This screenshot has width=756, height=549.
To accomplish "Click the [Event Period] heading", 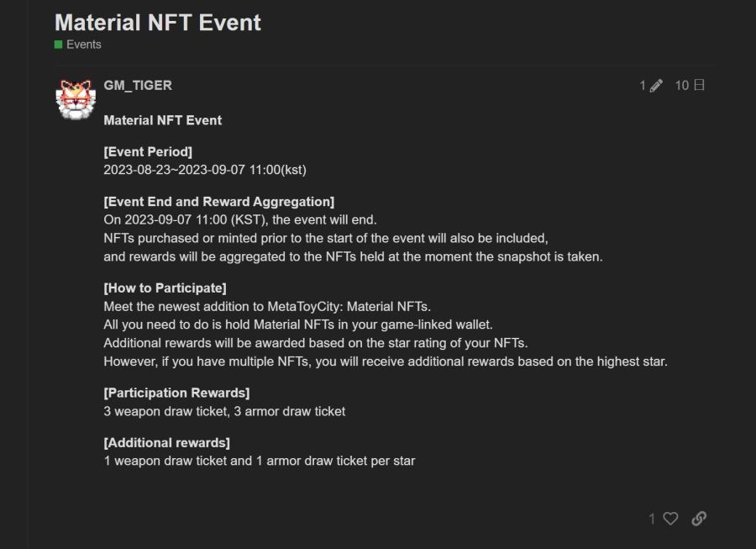I will (x=148, y=152).
